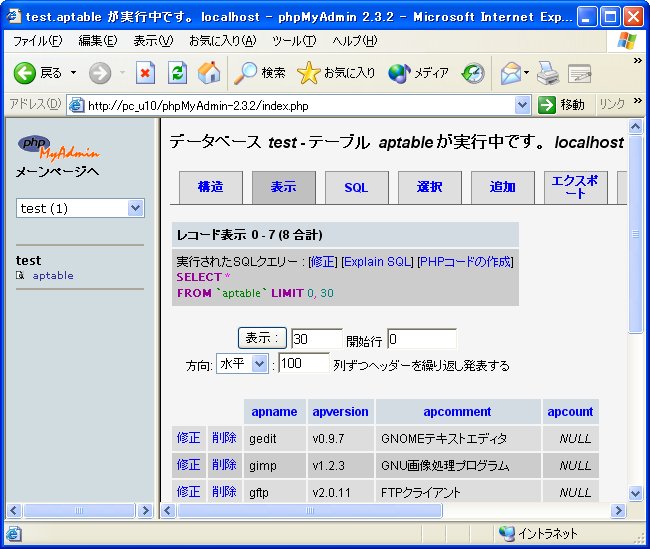Click green Go arrow button
650x549 pixels.
pos(546,105)
